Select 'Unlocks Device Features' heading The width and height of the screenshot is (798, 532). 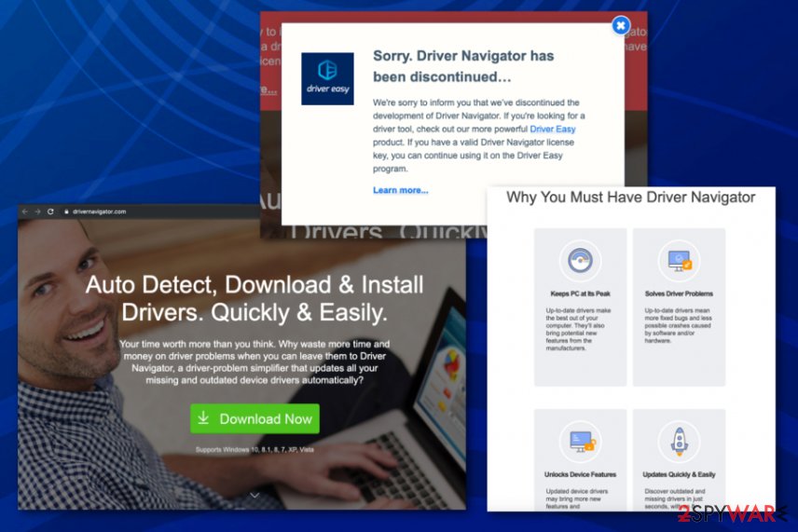tap(580, 474)
